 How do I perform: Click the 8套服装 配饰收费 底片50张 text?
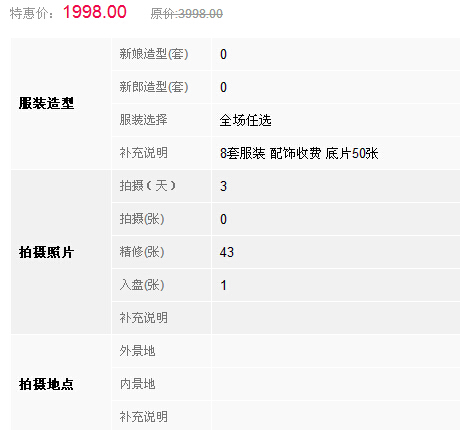tap(299, 153)
